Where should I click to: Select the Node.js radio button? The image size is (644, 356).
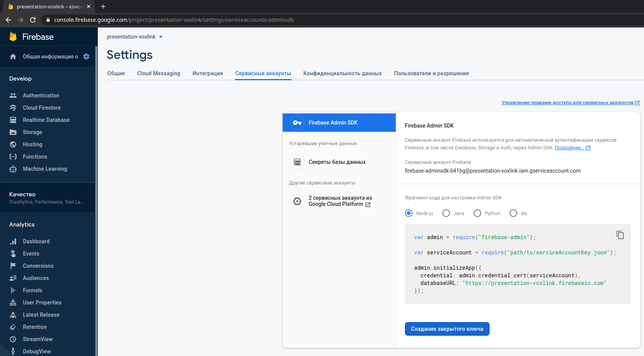(x=409, y=213)
